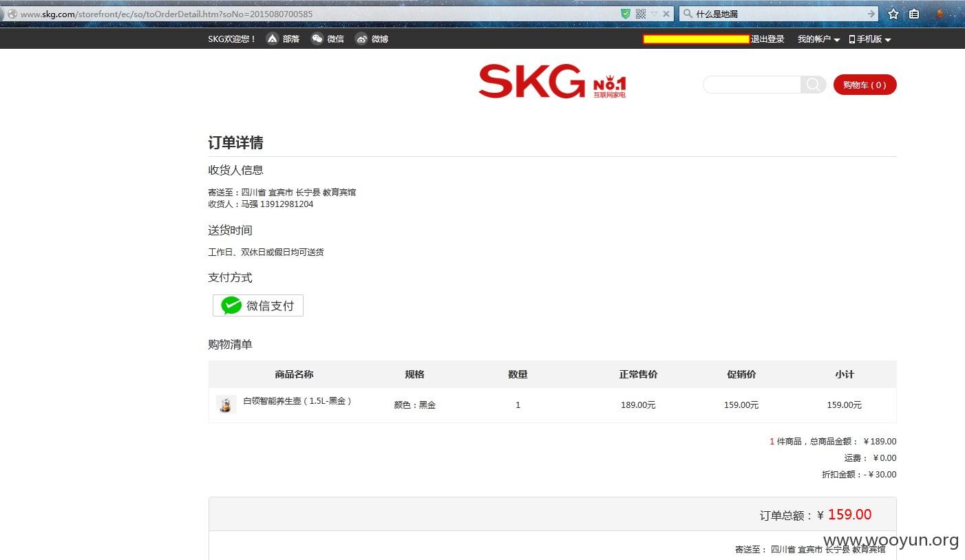Click the 总商品金额 ￥189.00 line
965x560 pixels.
click(833, 442)
